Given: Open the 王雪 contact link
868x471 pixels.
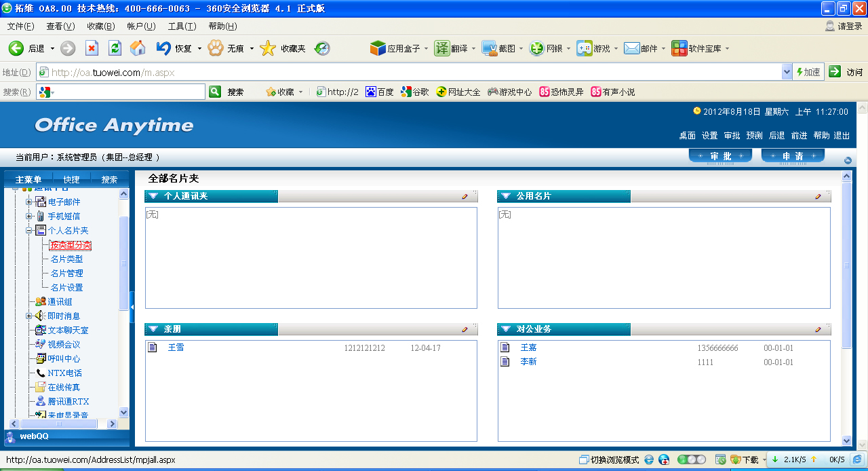Looking at the screenshot, I should 176,347.
